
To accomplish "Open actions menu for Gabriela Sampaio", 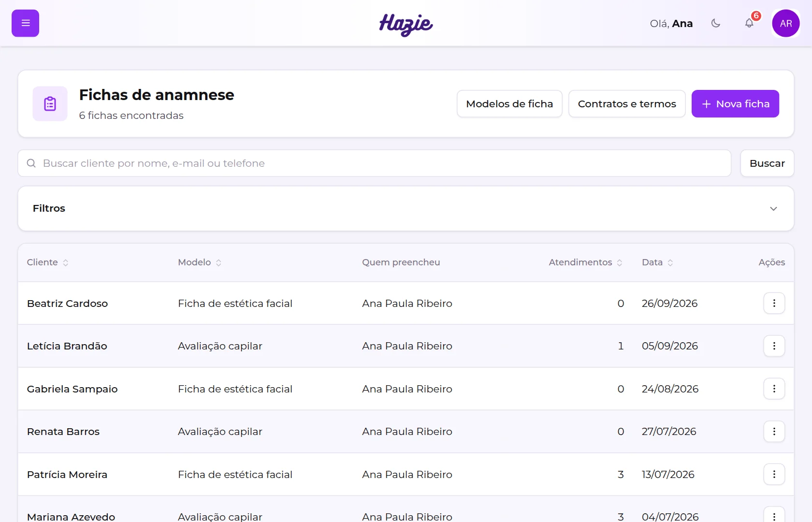I will click(774, 389).
